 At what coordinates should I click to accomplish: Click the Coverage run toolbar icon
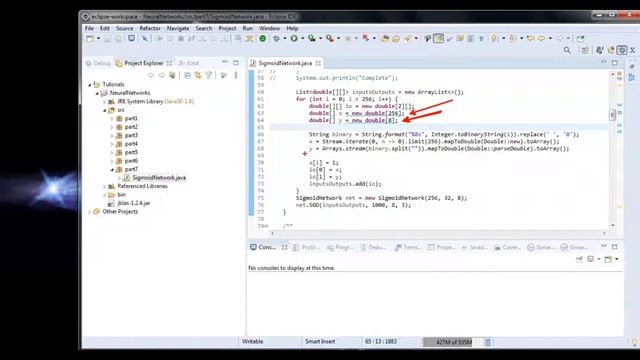(x=312, y=39)
